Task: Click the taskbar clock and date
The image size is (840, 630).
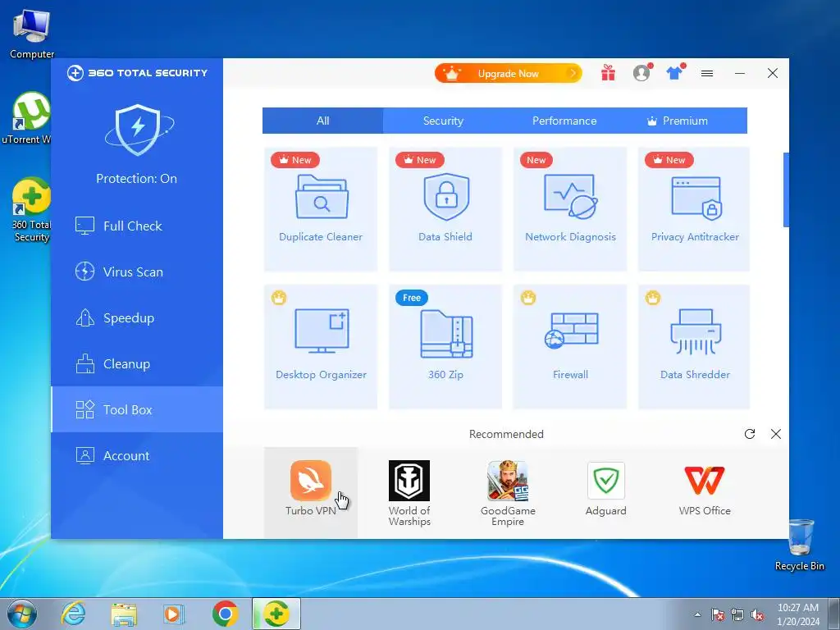Action: click(x=798, y=614)
